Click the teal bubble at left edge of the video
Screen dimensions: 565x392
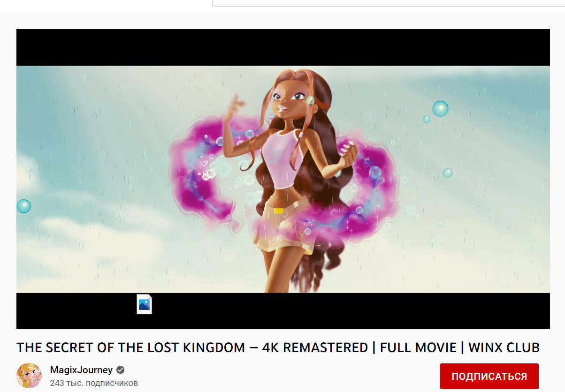tap(23, 206)
